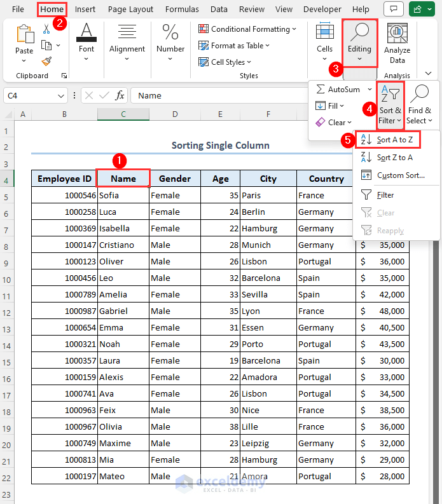Open the Clipboard dialog launcher

click(64, 76)
